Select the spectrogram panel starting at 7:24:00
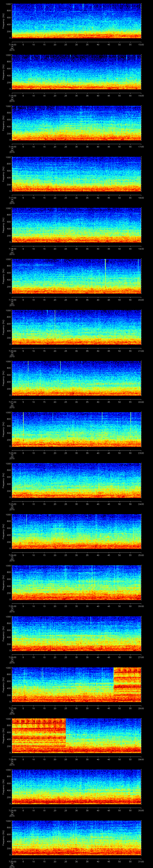The image size is (153, 868). click(77, 531)
